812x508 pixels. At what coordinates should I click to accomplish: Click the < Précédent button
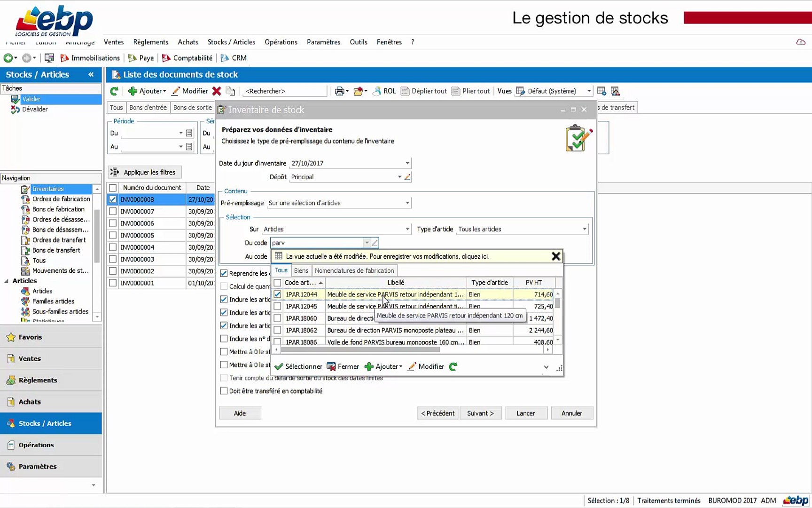[438, 413]
